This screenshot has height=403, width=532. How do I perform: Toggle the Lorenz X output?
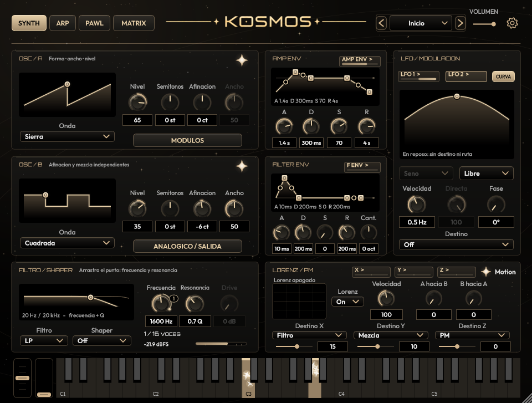(x=371, y=272)
